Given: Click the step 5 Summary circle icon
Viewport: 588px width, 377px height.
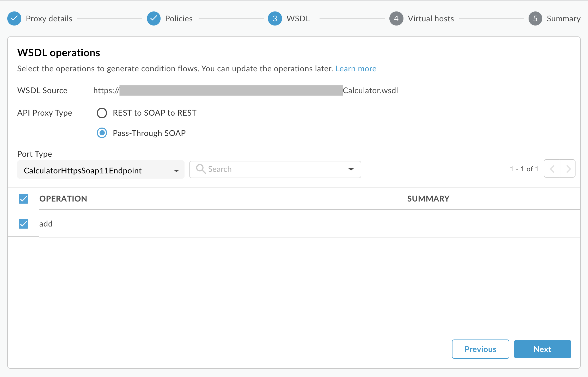Looking at the screenshot, I should (535, 18).
